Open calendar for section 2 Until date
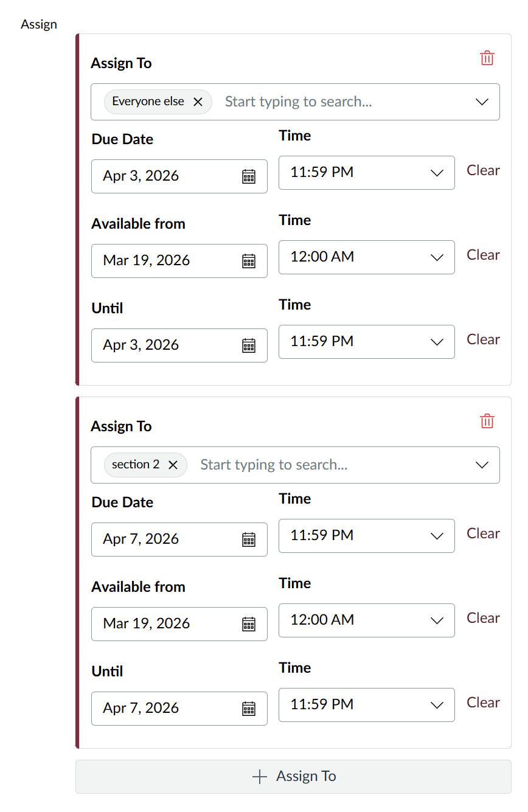 [x=249, y=708]
